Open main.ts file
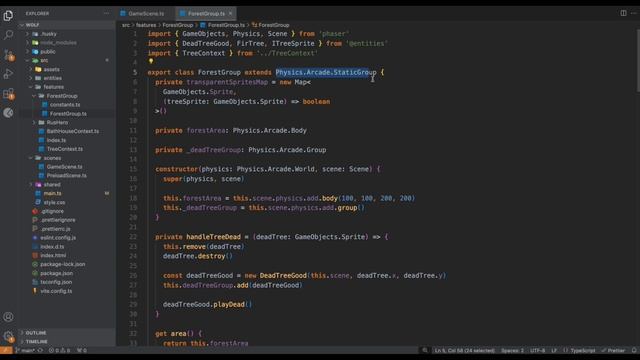 (x=67, y=193)
